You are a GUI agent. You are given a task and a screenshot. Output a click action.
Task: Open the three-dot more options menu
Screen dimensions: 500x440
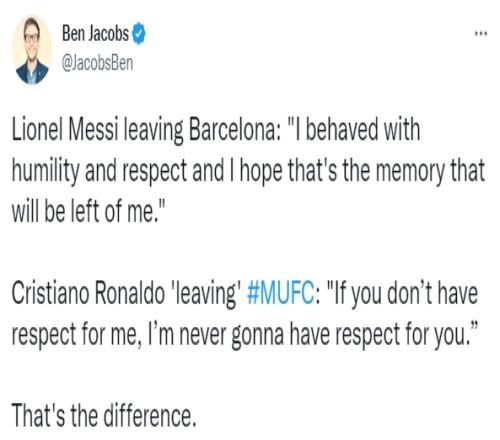(x=481, y=33)
